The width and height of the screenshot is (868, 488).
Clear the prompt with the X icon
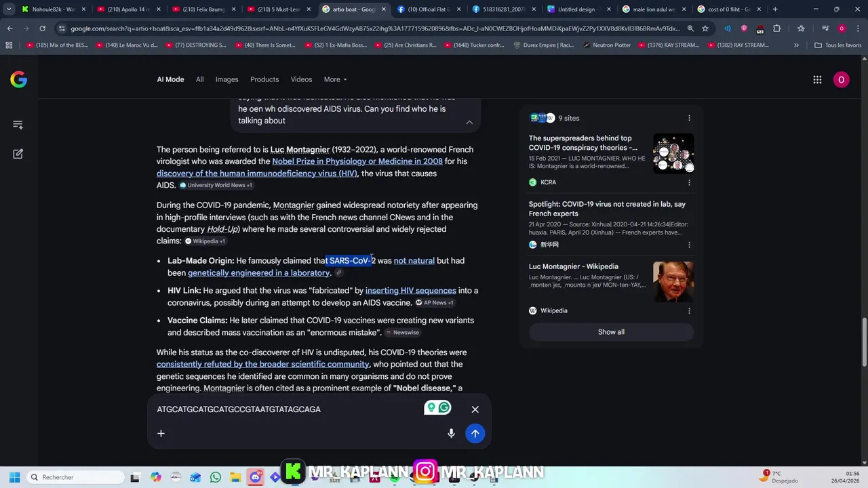click(x=475, y=409)
